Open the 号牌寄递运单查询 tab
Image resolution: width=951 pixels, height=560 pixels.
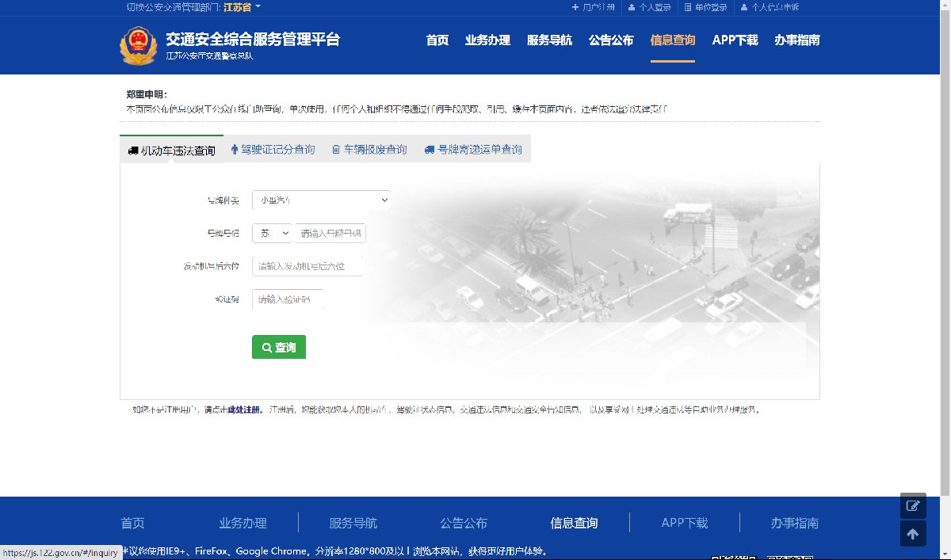(x=473, y=149)
